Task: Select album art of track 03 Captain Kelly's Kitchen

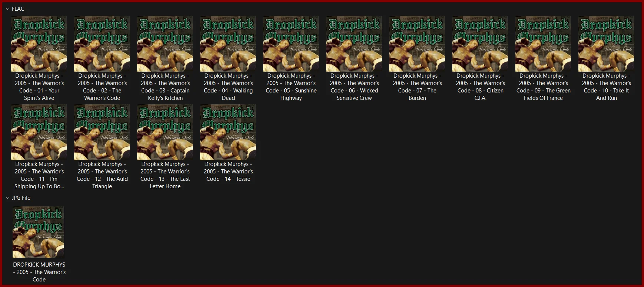Action: point(165,44)
